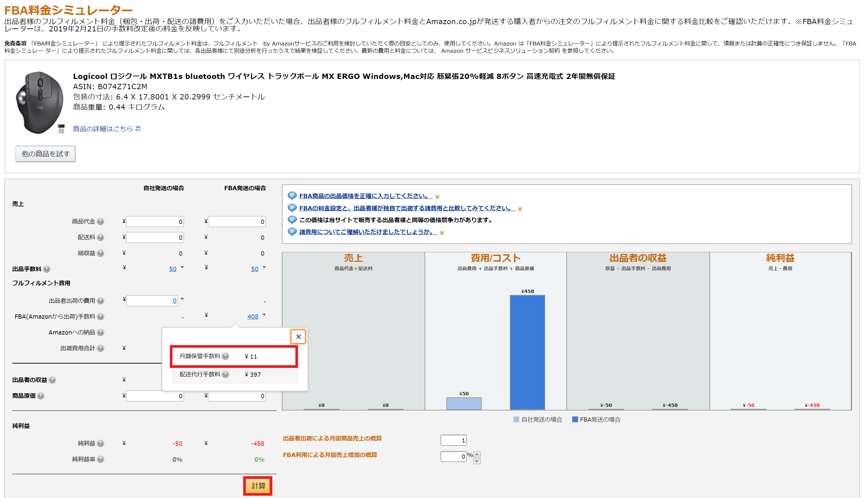Click FBA発送 商品原価 input field
The height and width of the screenshot is (498, 868).
237,396
